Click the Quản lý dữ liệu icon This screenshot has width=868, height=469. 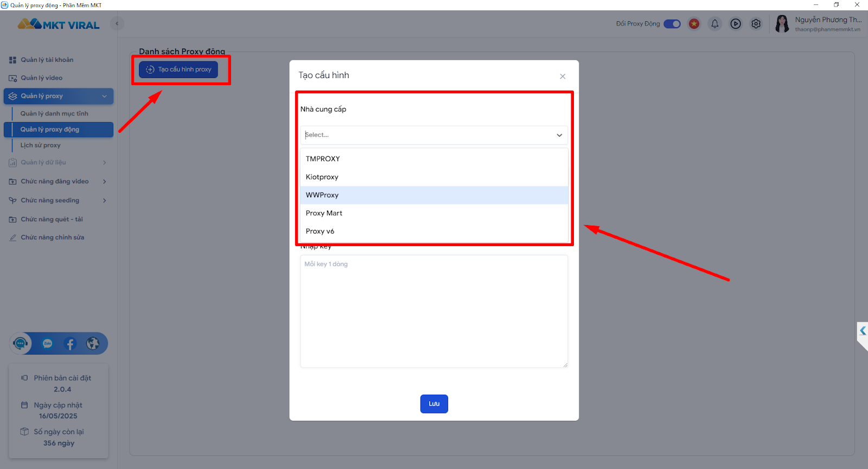pyautogui.click(x=12, y=163)
